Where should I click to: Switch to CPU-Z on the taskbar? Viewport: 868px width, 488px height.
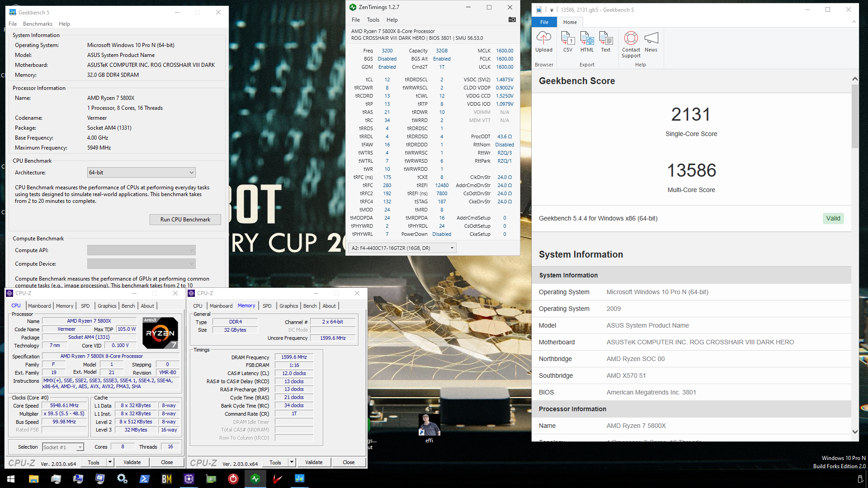coord(189,479)
